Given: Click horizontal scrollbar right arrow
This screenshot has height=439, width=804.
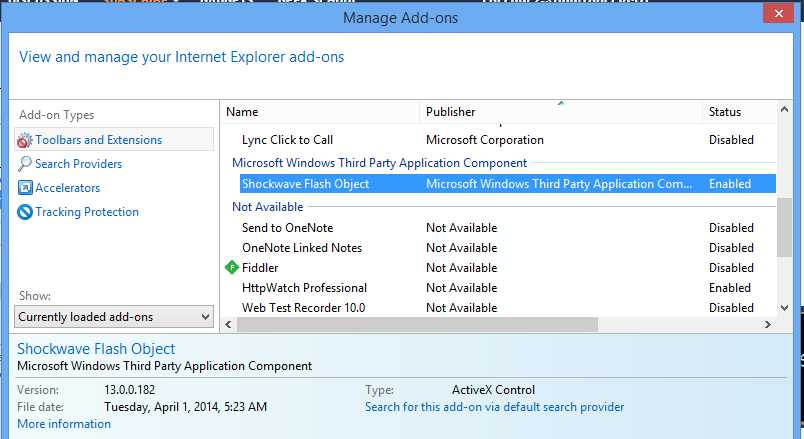Looking at the screenshot, I should click(x=768, y=324).
